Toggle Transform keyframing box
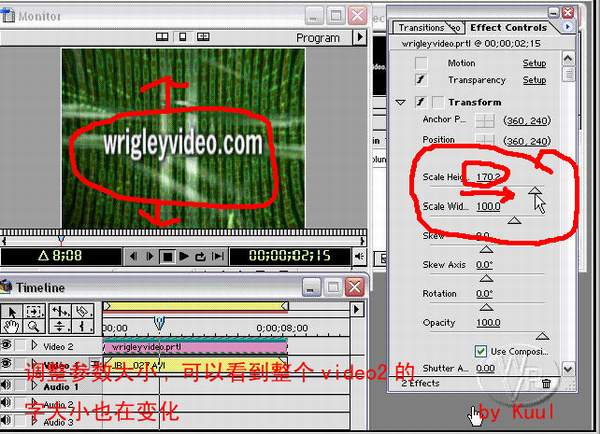This screenshot has width=600, height=434. (x=437, y=102)
